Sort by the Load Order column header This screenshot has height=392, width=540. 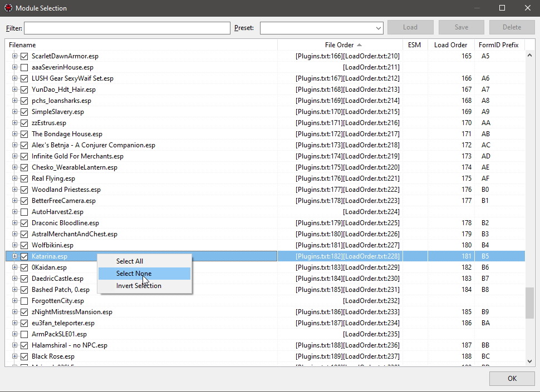coord(450,45)
